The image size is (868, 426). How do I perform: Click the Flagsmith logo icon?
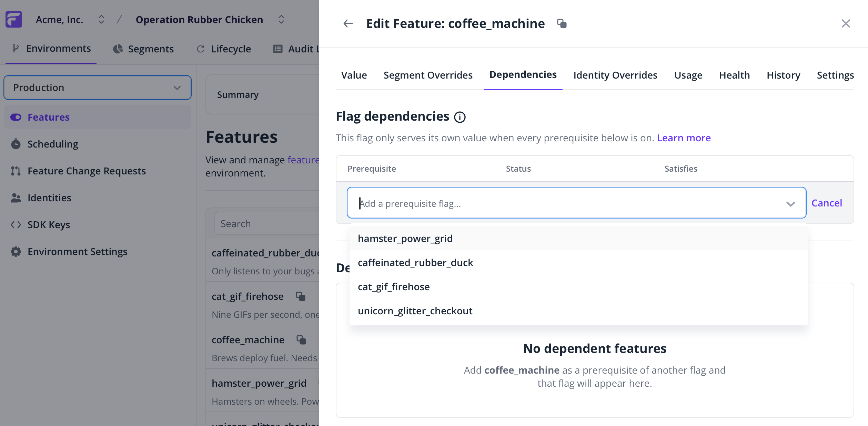14,19
